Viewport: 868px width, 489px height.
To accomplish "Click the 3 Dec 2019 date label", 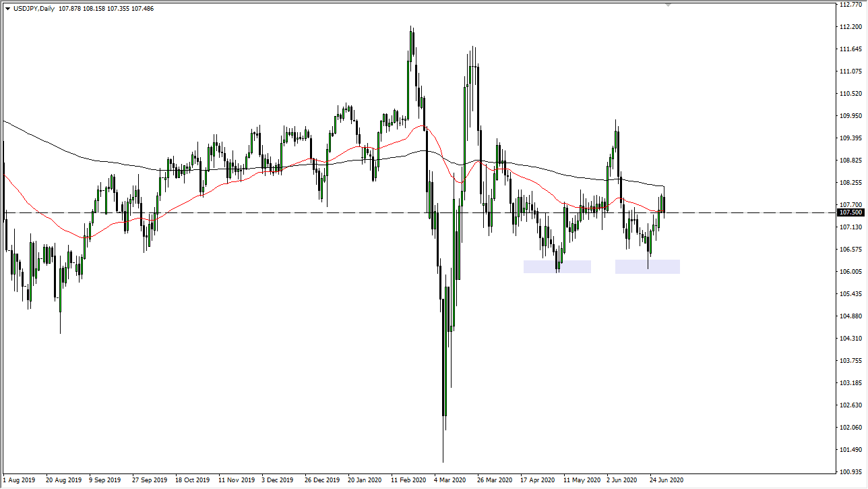I will (277, 480).
